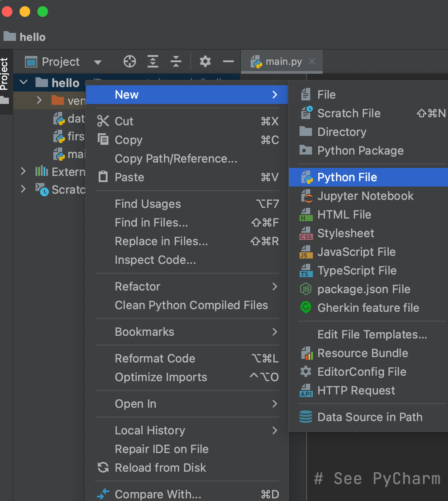Select Find Usages menu entry
The width and height of the screenshot is (448, 501).
pos(187,204)
